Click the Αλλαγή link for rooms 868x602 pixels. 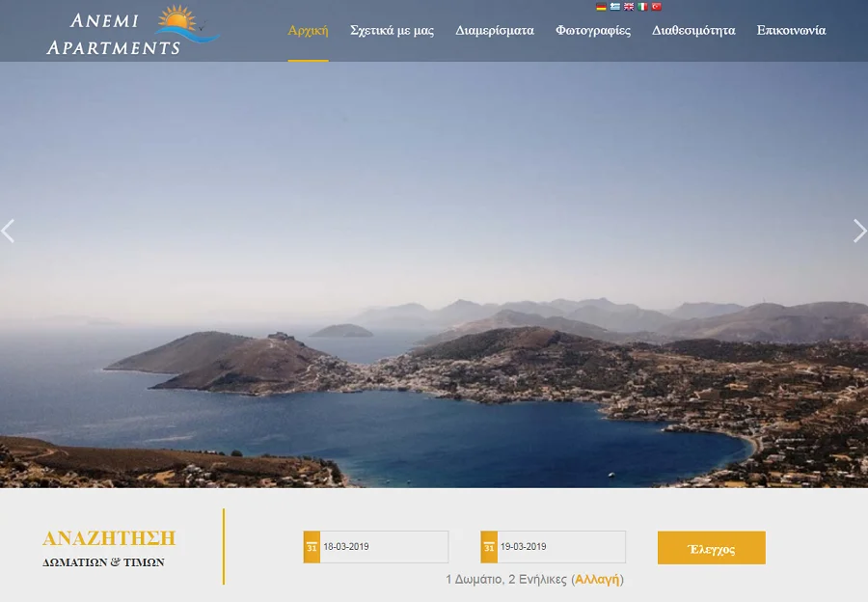pos(597,580)
